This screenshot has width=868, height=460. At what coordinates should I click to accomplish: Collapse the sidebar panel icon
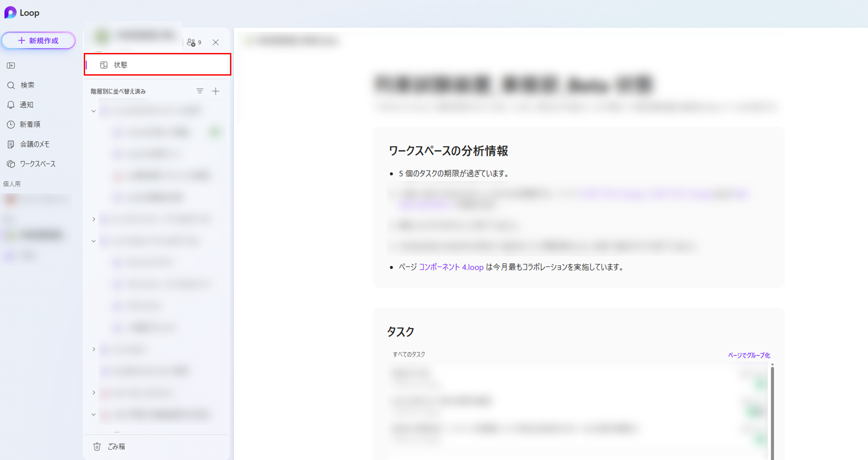point(11,66)
